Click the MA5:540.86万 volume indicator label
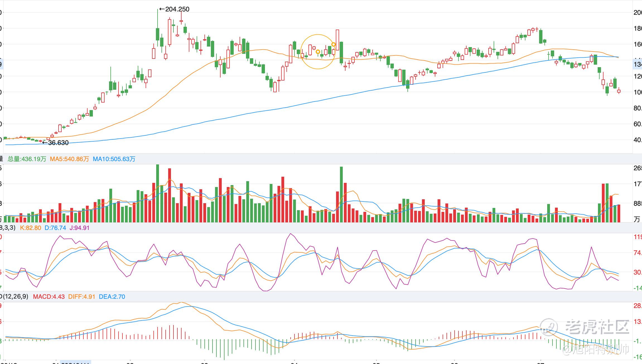 pos(69,159)
